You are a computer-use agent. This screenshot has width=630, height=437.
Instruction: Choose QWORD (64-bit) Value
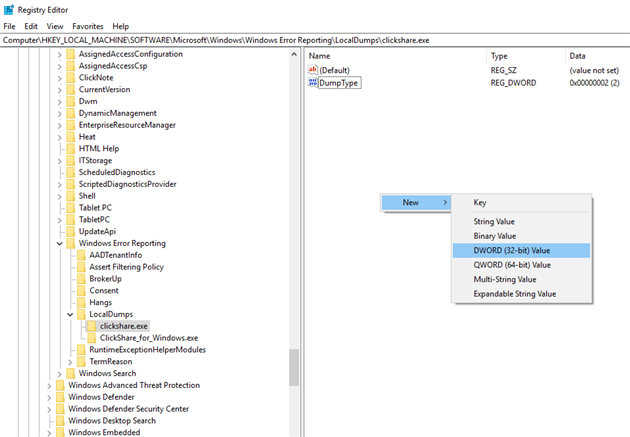tap(521, 265)
